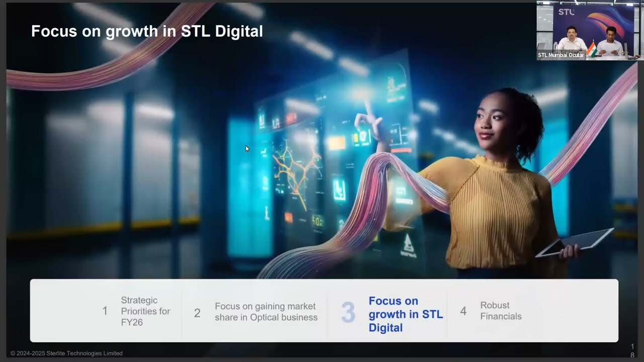Click the "© 2024-2025 Sterlite Technologies Limited" footer text
644x362 pixels.
(66, 353)
